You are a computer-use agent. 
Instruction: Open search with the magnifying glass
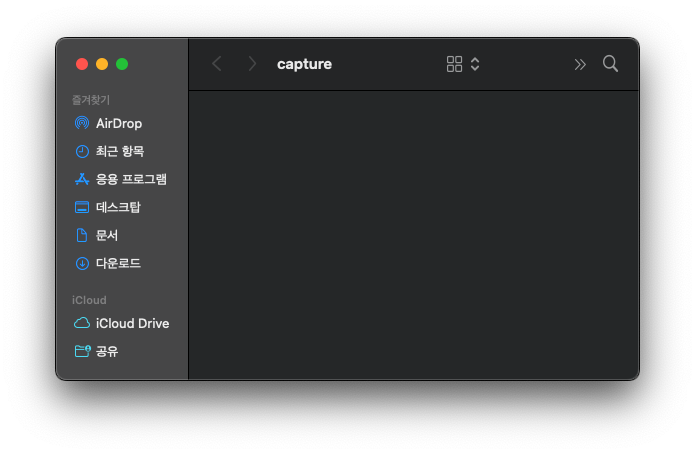pyautogui.click(x=610, y=64)
